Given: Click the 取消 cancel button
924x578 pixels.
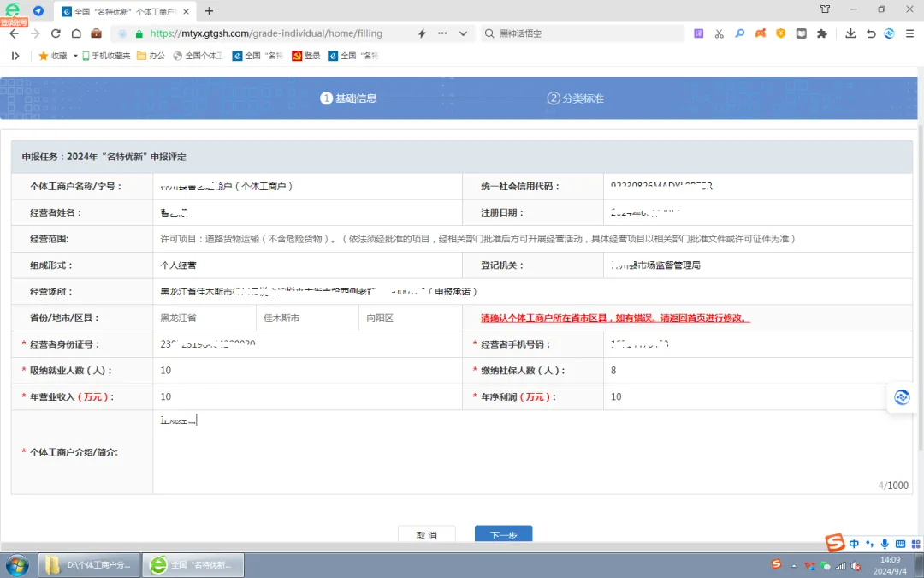Looking at the screenshot, I should point(427,534).
